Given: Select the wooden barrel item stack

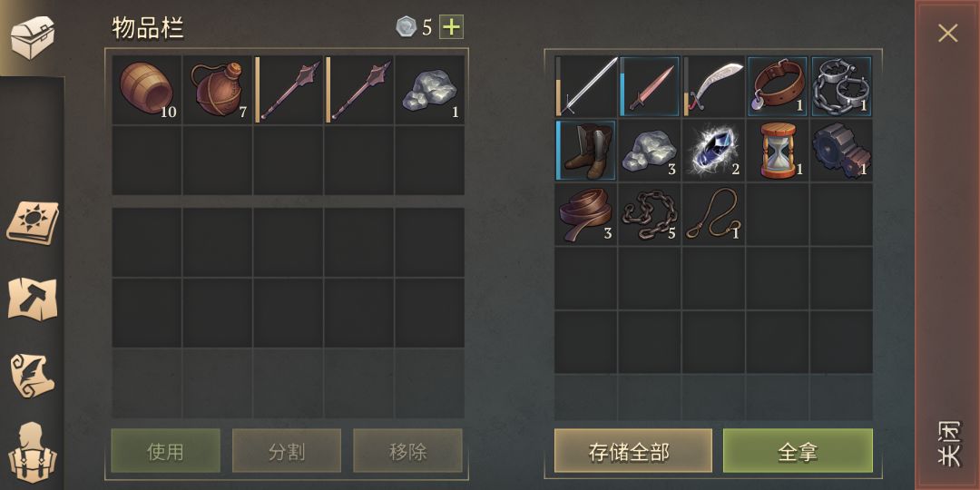Looking at the screenshot, I should click(148, 90).
